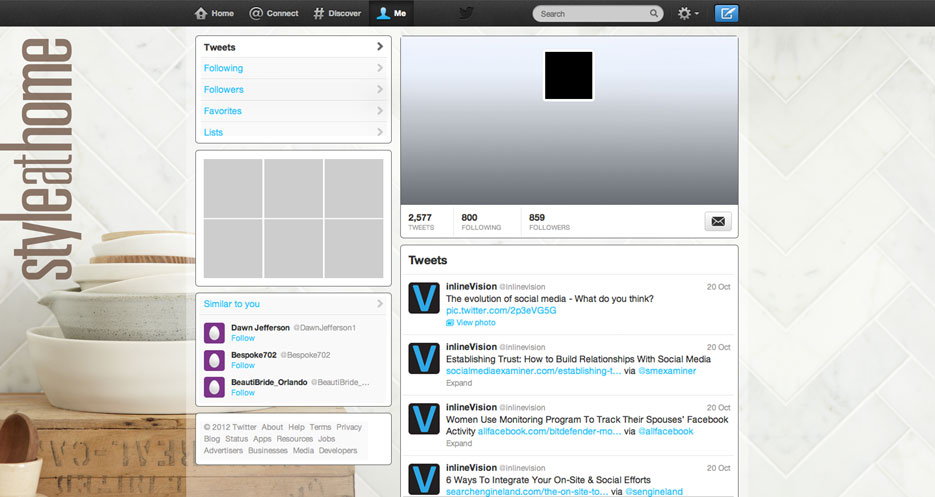This screenshot has height=497, width=935.
Task: Open @smexaminer mention
Action: tap(667, 371)
